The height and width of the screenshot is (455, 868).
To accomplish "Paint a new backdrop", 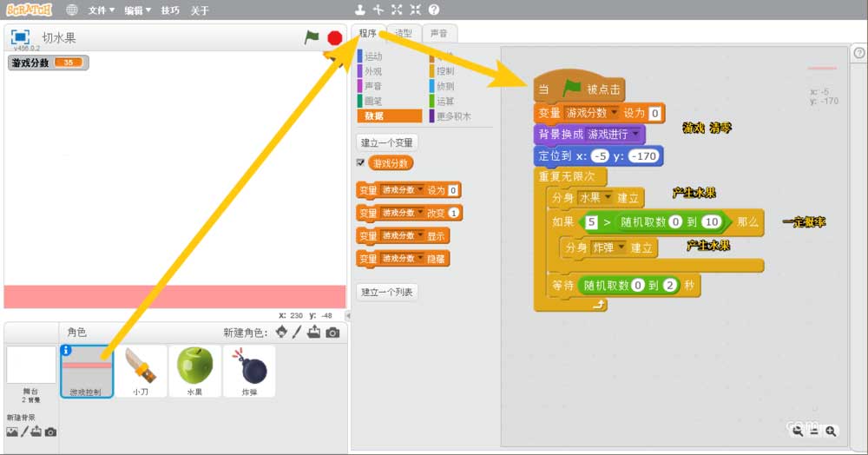I will [x=24, y=432].
